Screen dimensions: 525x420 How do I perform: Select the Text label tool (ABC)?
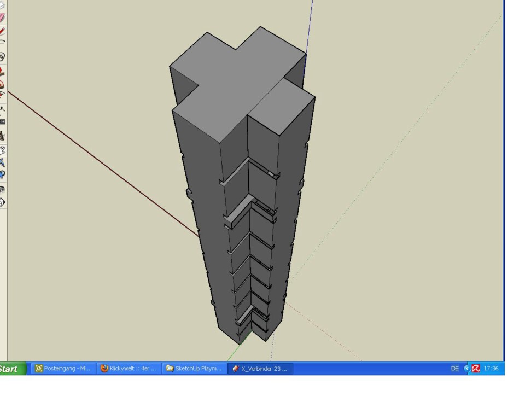point(2,121)
